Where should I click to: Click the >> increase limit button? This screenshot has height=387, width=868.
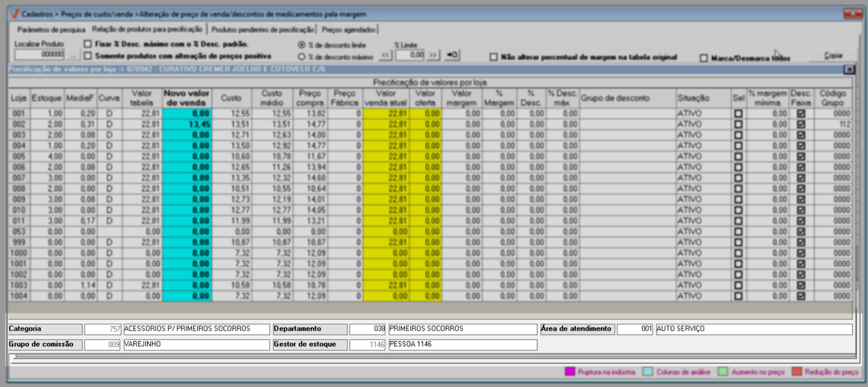(433, 56)
